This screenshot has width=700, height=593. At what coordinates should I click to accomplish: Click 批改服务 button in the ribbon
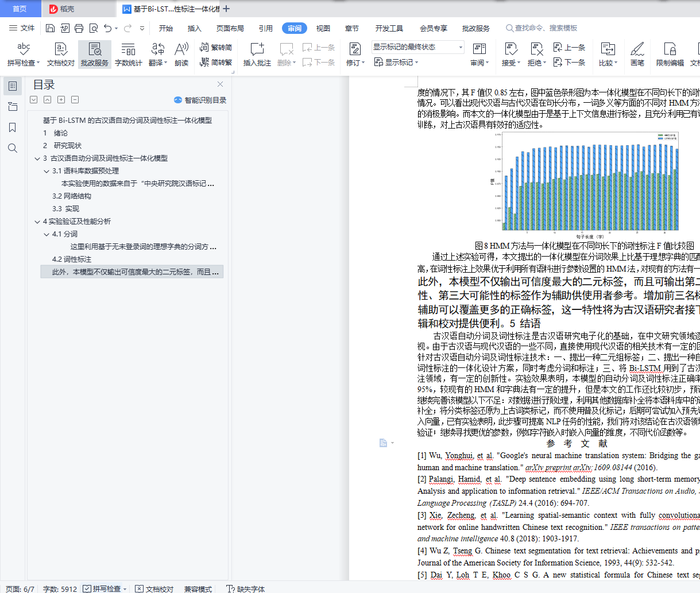click(95, 55)
